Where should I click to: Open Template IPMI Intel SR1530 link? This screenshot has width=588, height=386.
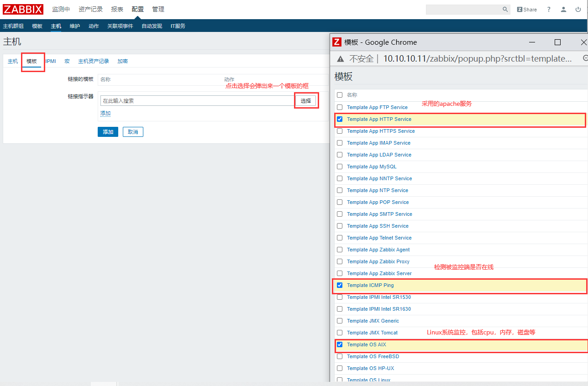click(379, 297)
